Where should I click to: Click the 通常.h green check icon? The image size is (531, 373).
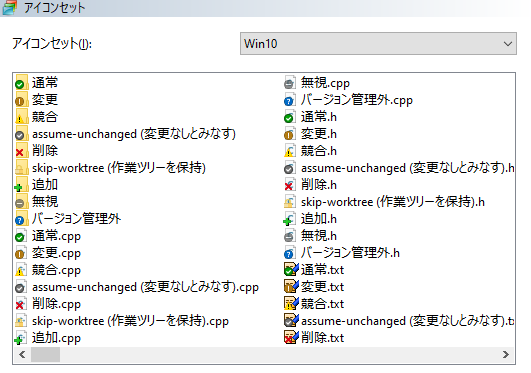point(290,117)
